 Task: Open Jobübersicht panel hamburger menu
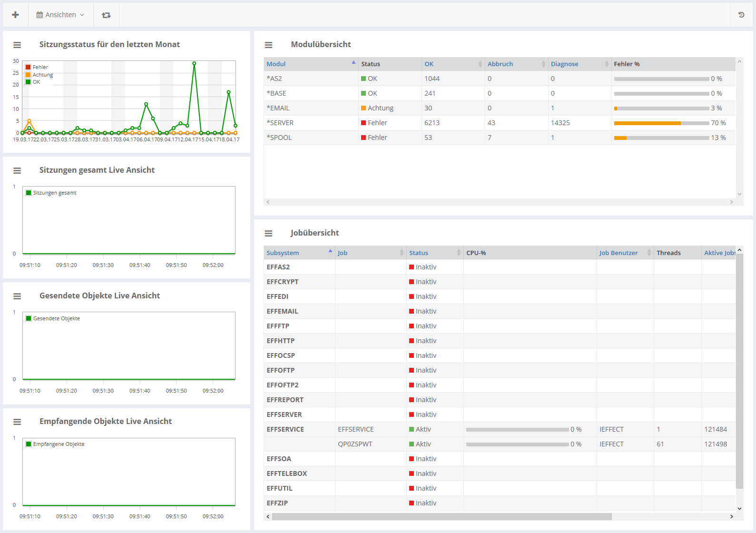coord(268,233)
